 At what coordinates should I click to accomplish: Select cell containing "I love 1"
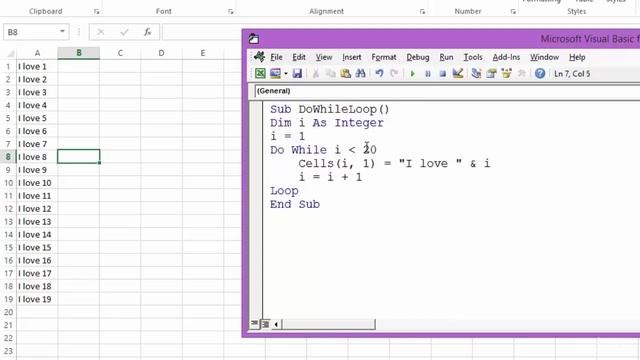click(x=37, y=66)
